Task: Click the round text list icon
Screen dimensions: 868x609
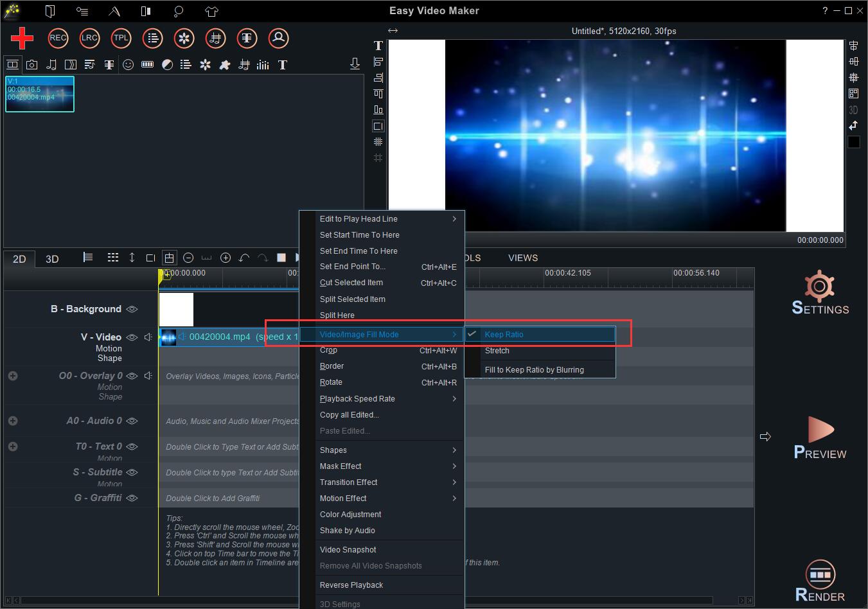Action: coord(152,38)
